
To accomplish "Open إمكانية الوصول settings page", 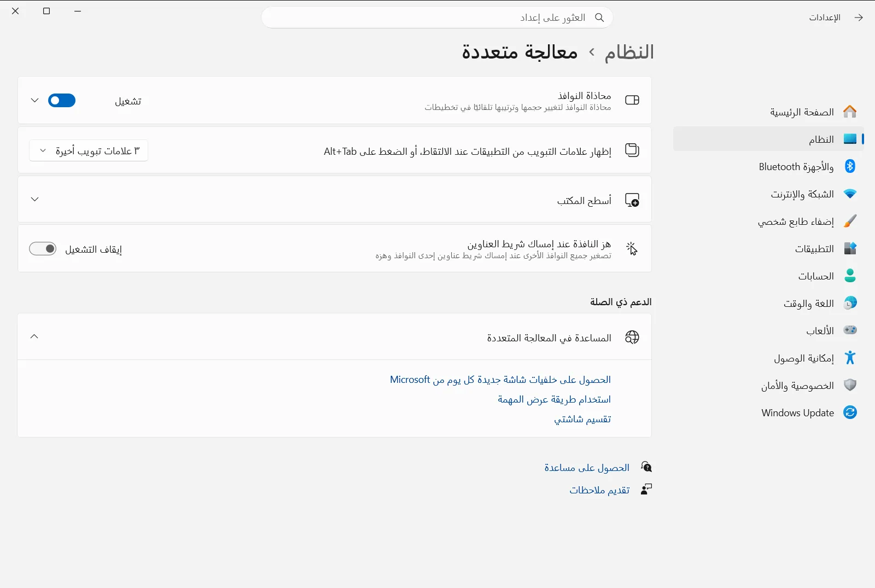I will point(768,358).
